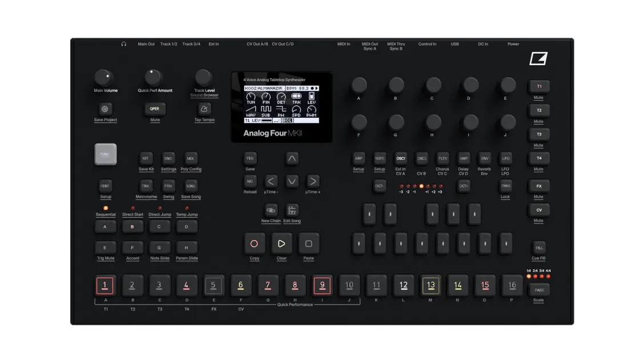This screenshot has height=363, width=644.
Task: Open the FLTR parameter page
Action: point(443,158)
